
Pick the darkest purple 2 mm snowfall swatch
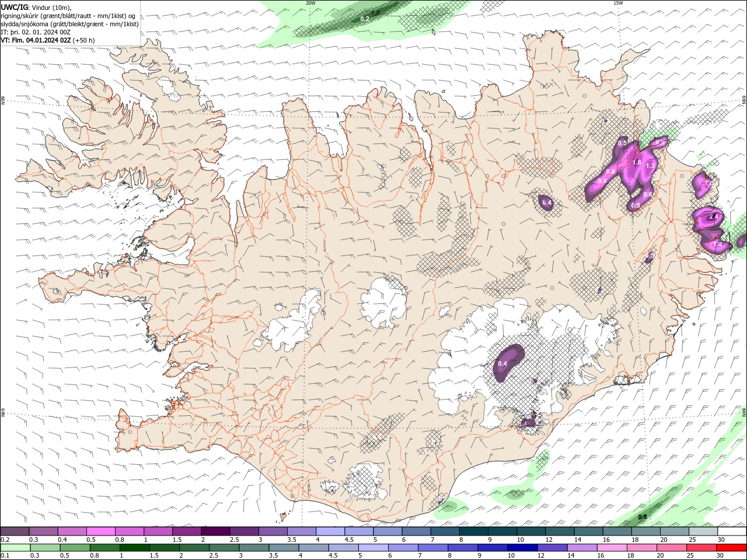pos(215,531)
